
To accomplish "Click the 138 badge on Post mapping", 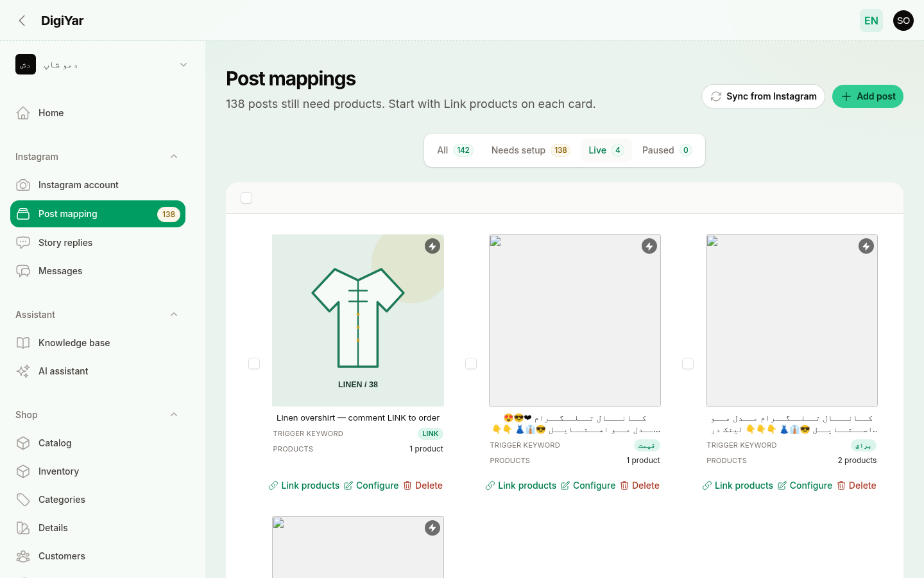I will click(x=169, y=215).
